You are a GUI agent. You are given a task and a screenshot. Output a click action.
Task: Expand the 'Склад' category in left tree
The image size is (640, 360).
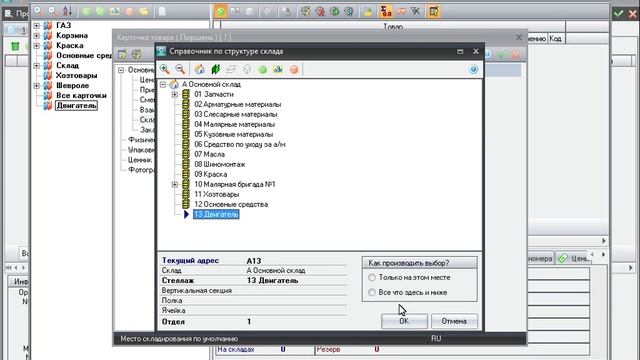click(36, 66)
